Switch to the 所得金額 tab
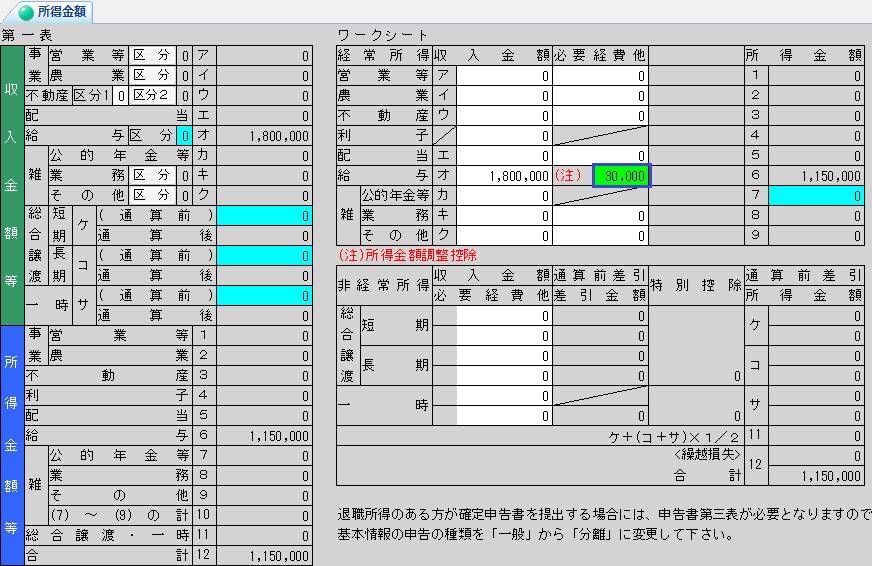The image size is (872, 566). [x=60, y=12]
